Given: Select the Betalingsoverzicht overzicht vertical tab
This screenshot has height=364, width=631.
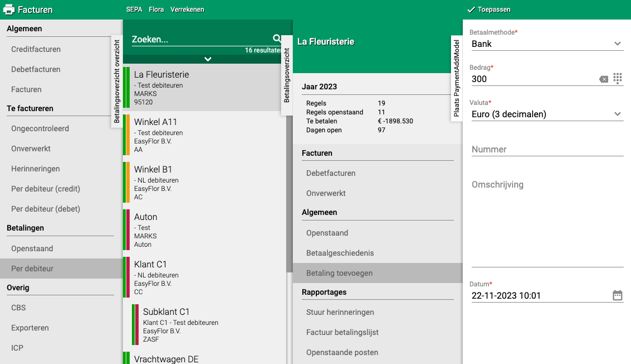Looking at the screenshot, I should tap(117, 81).
